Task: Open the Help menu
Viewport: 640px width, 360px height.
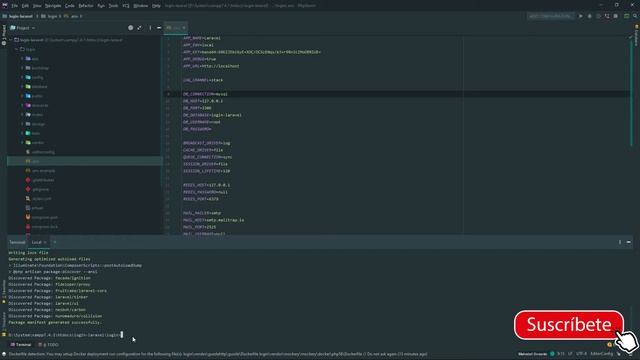Action: tap(156, 6)
